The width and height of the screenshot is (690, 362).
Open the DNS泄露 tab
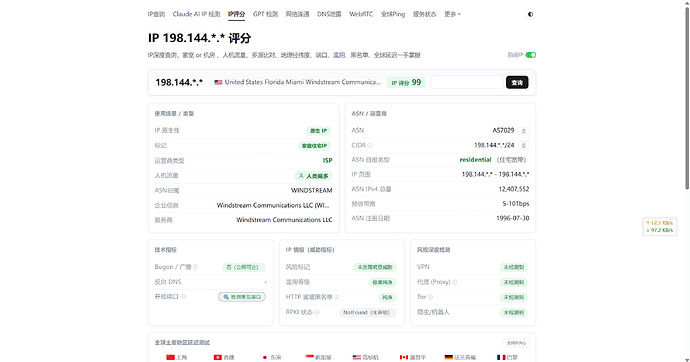pos(329,14)
